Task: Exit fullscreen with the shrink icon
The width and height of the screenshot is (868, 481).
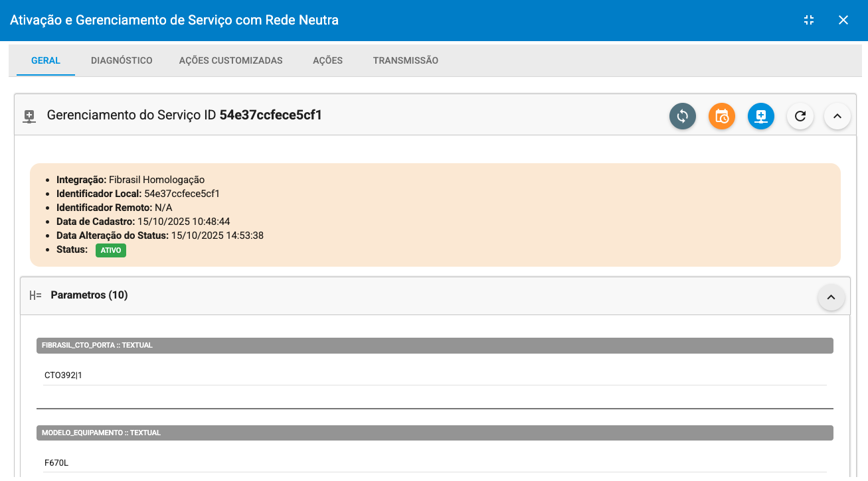Action: (x=808, y=20)
